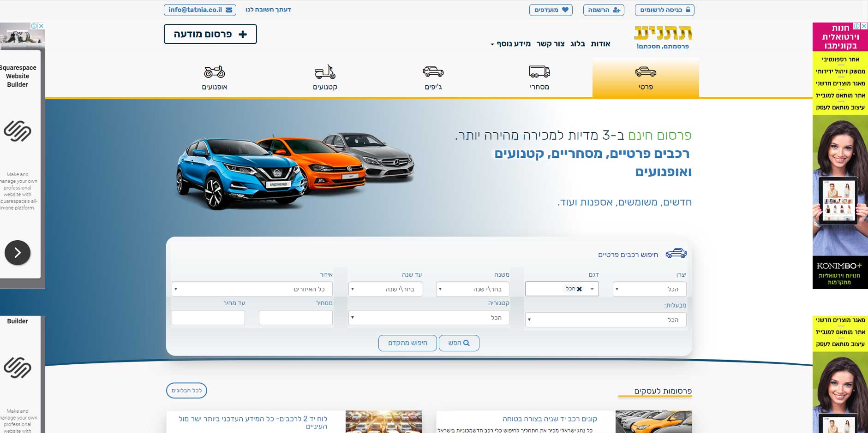Open article לוח יד 2 לרכבים link
868x433 pixels.
click(x=253, y=422)
